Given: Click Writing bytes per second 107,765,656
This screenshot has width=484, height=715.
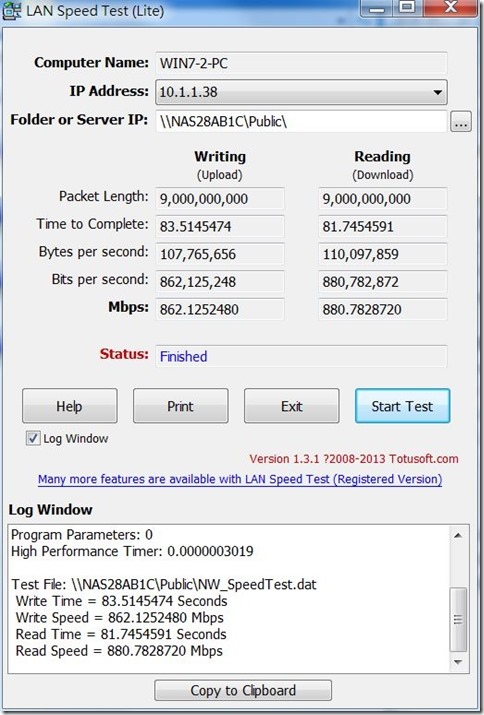Looking at the screenshot, I should (220, 254).
